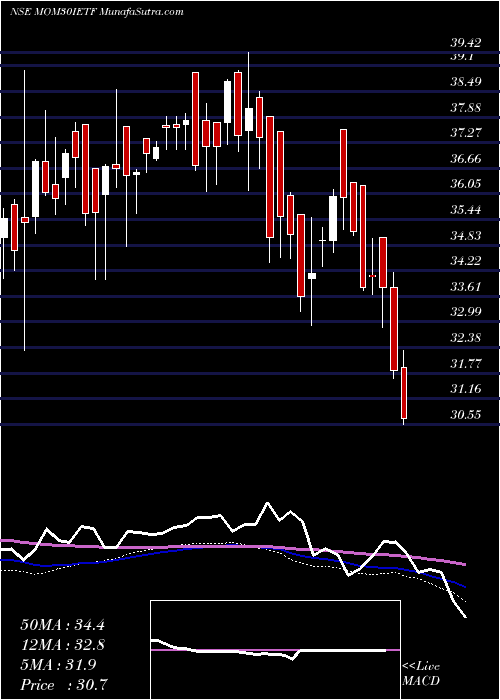This screenshot has width=500, height=700.
Task: Click the 38.49 price axis label
Action: click(x=466, y=82)
